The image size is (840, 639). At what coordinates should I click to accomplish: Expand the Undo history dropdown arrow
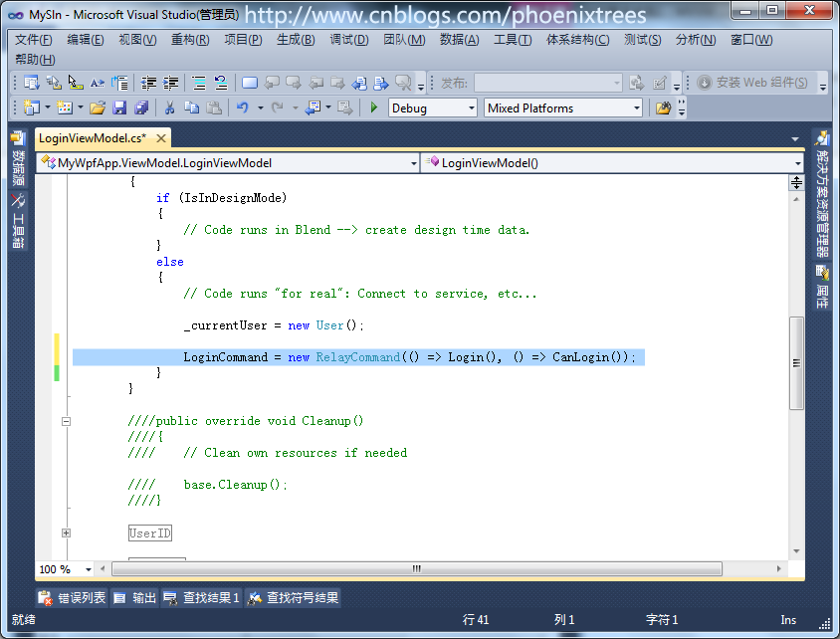click(261, 108)
